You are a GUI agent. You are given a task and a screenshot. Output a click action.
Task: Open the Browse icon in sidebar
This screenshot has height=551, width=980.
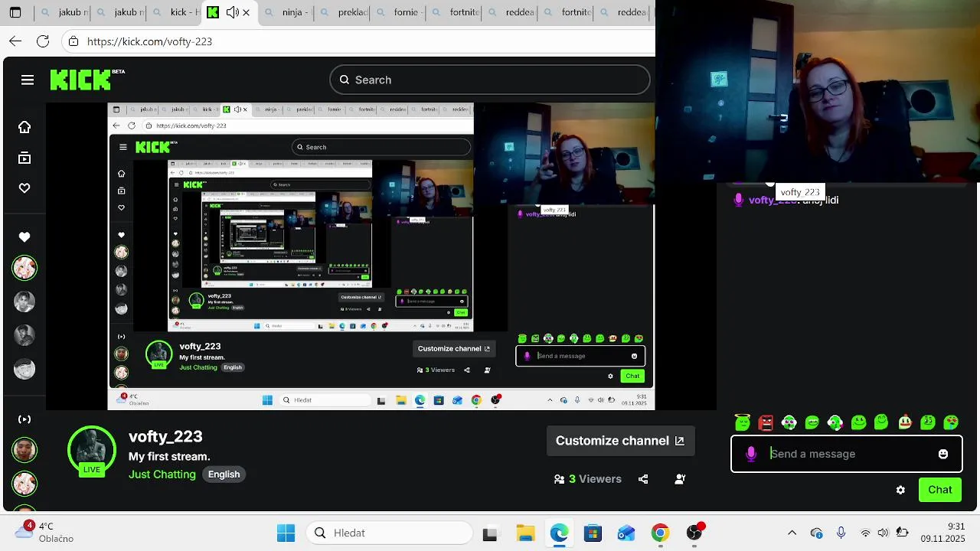pos(24,158)
